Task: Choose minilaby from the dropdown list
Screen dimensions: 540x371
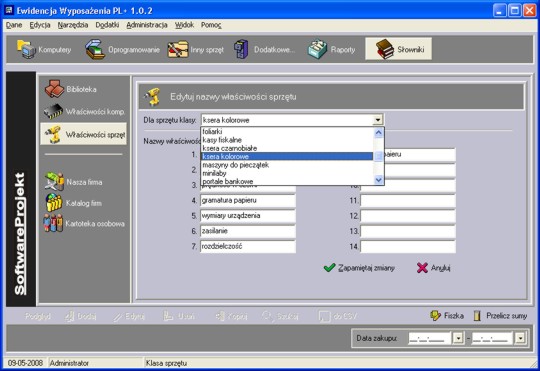Action: tap(287, 173)
